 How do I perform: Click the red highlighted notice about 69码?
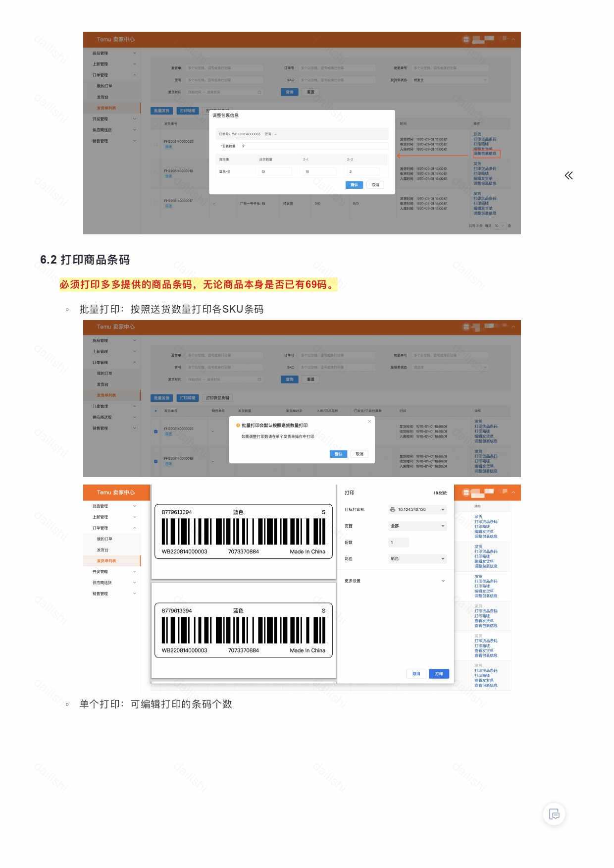click(x=198, y=284)
